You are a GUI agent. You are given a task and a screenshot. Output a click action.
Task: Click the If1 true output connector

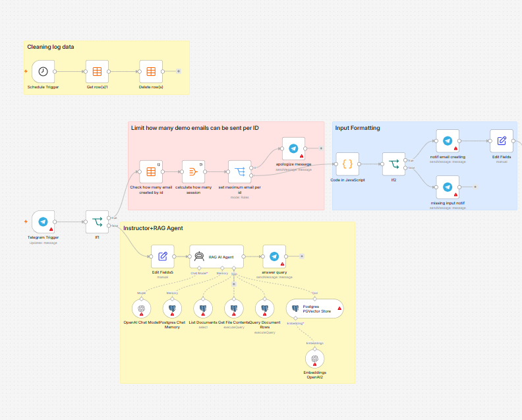(x=109, y=218)
